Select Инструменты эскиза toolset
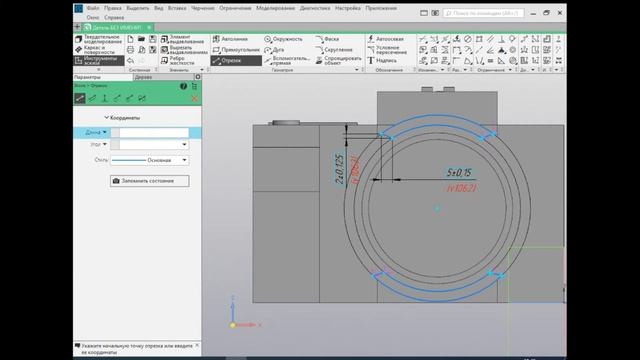Screen dimensions: 640x360 click(98, 60)
